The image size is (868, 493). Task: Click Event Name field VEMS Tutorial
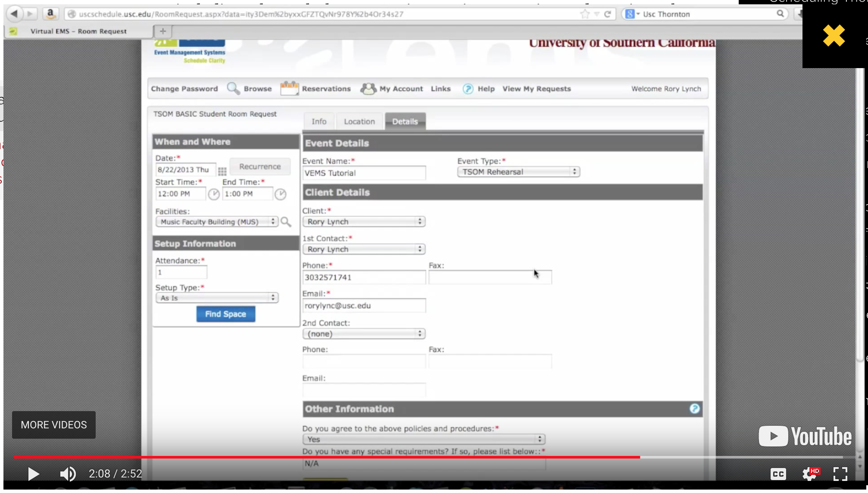pos(364,173)
